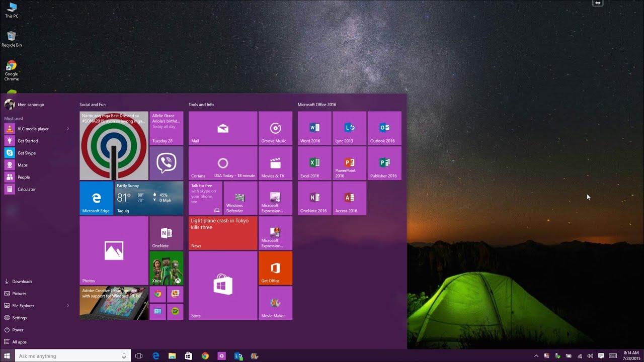Show hidden icons in system tray
Viewport: 644px width, 362px height.
click(536, 356)
